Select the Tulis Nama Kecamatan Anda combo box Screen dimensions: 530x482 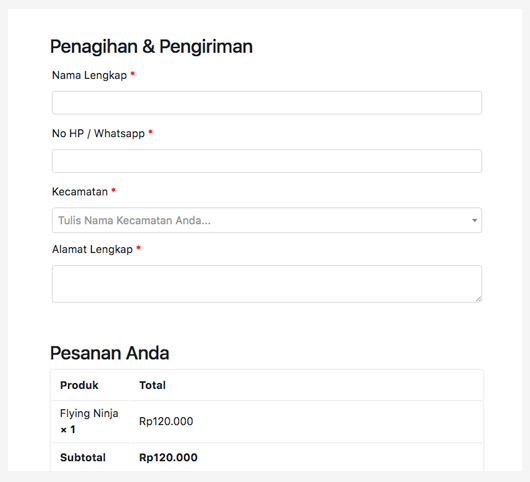click(267, 220)
